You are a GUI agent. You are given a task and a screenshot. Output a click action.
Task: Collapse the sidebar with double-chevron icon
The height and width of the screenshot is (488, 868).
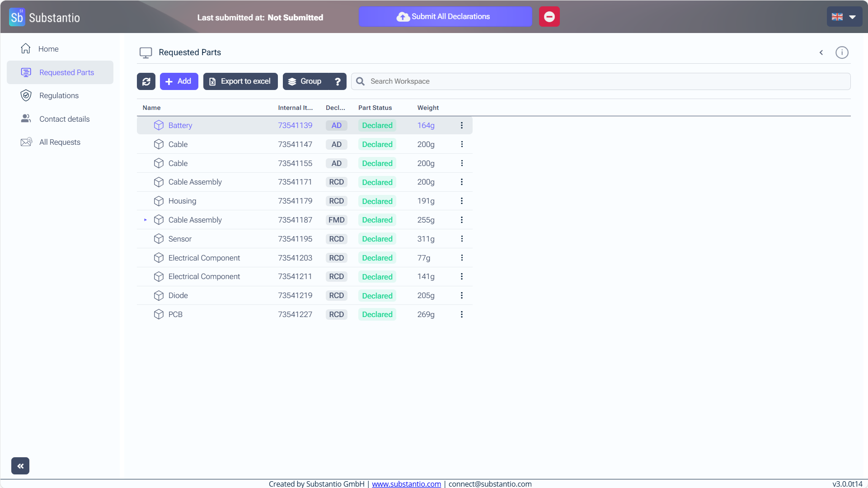click(20, 466)
